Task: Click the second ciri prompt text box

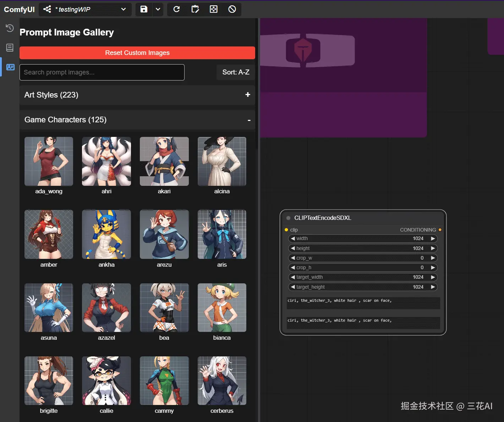Action: 363,323
